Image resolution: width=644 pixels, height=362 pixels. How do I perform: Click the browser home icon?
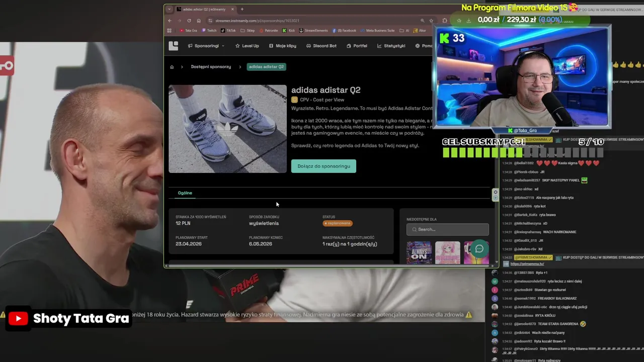click(199, 21)
